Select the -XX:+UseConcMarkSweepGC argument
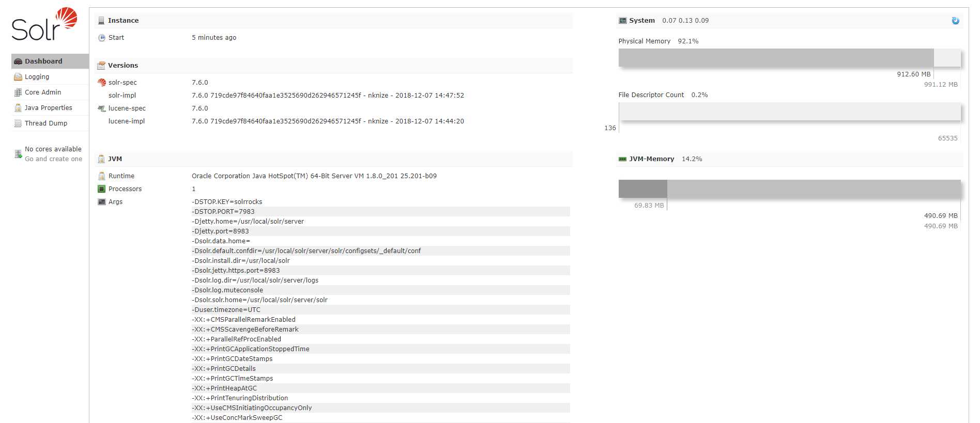This screenshot has width=980, height=423. (x=237, y=418)
